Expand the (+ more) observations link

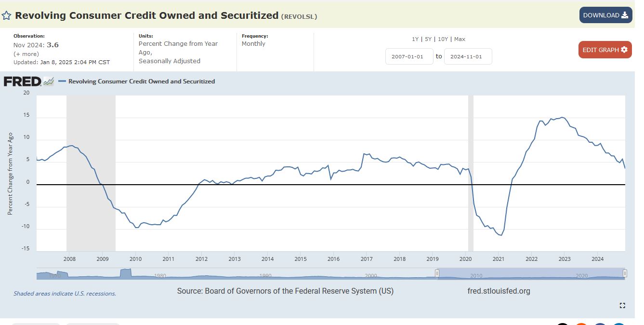26,54
